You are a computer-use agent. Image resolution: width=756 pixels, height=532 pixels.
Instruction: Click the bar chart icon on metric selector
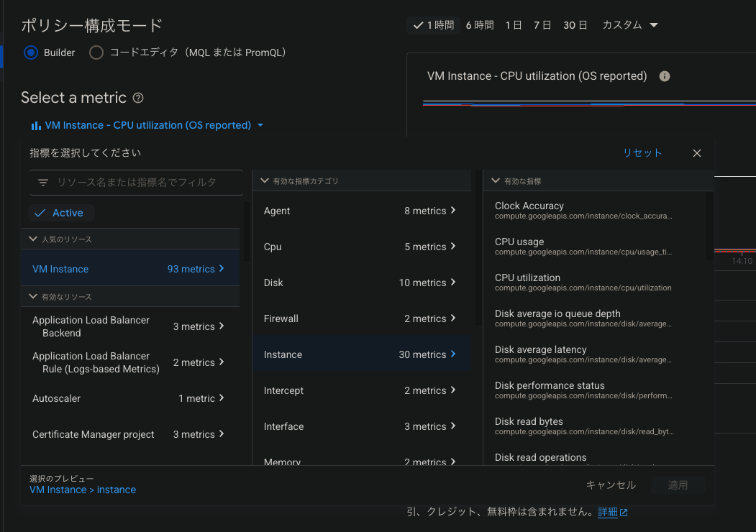pos(36,125)
